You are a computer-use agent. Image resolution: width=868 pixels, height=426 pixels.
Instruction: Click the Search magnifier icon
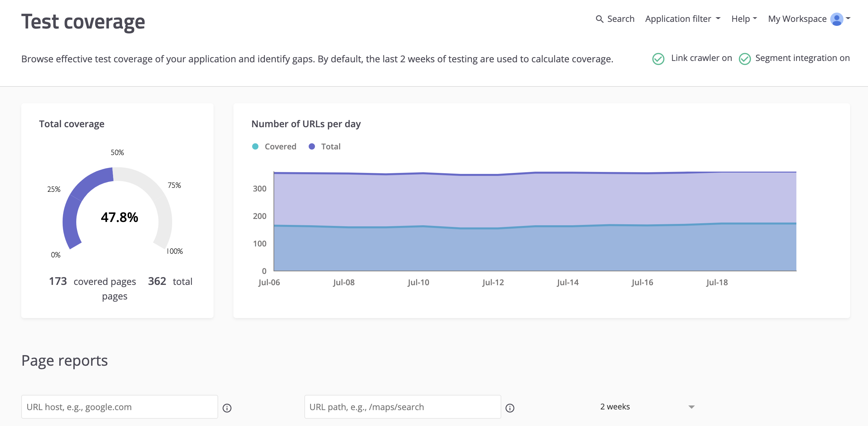tap(600, 19)
